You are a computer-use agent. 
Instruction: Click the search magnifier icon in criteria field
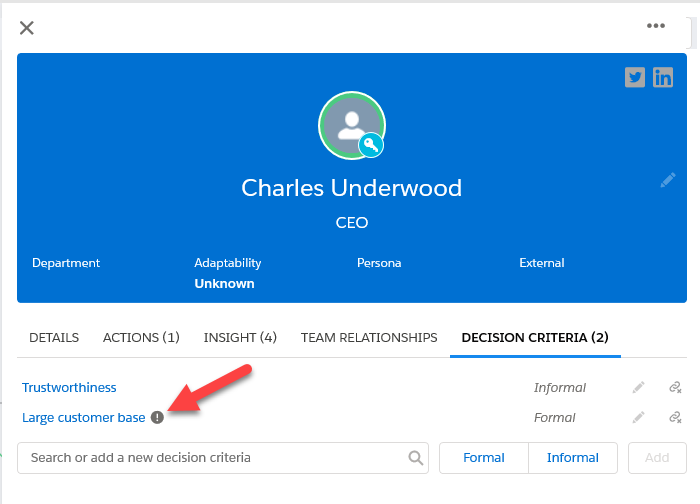[415, 458]
